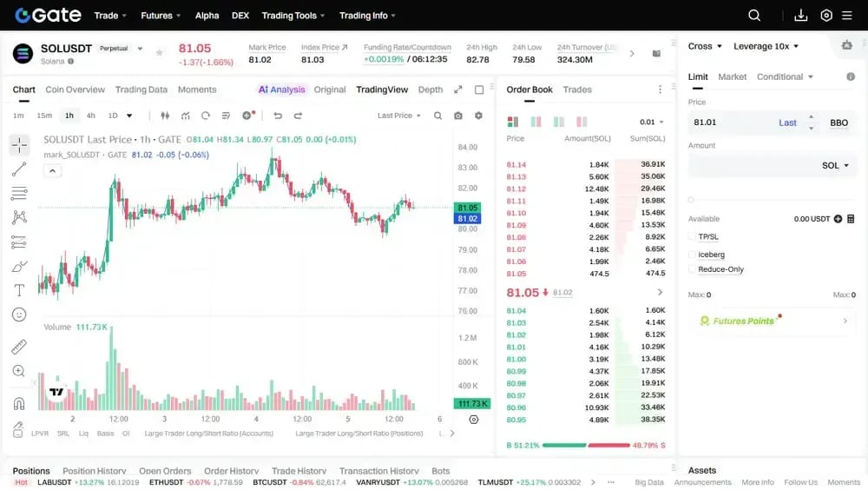This screenshot has width=868, height=490.
Task: Open candlestick chart type selector
Action: (x=165, y=116)
